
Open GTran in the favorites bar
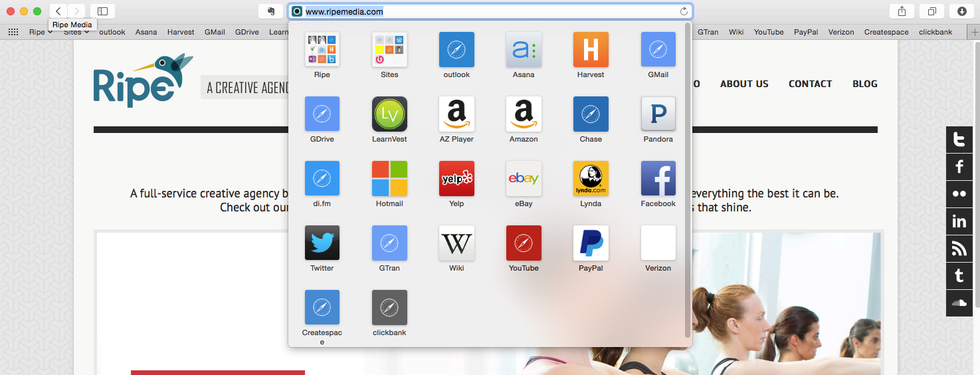point(708,32)
